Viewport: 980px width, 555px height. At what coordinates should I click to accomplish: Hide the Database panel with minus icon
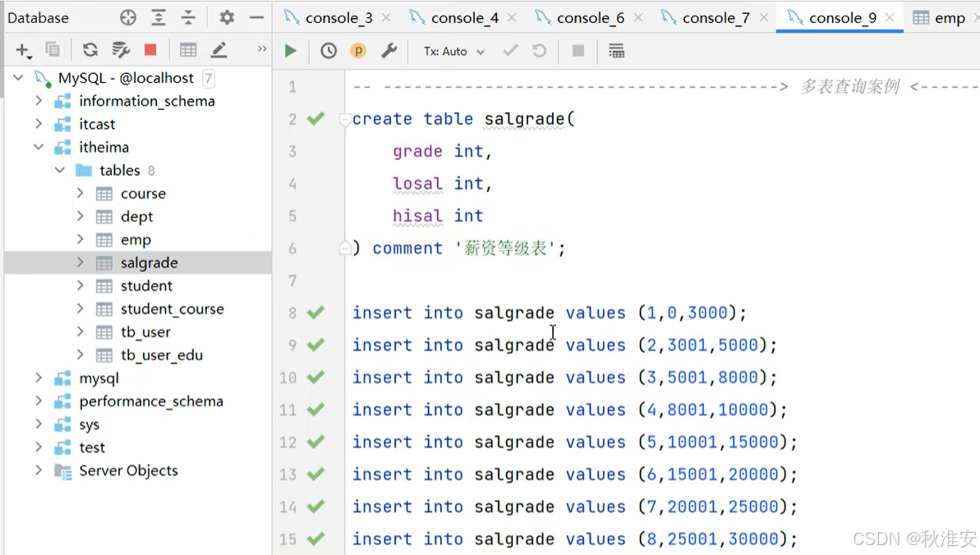pos(256,17)
